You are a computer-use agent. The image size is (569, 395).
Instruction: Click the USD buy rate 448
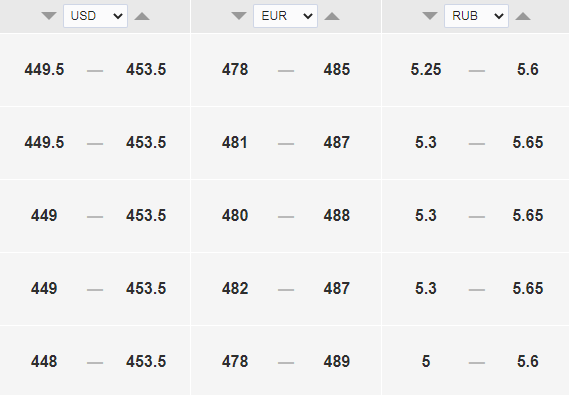coord(44,362)
